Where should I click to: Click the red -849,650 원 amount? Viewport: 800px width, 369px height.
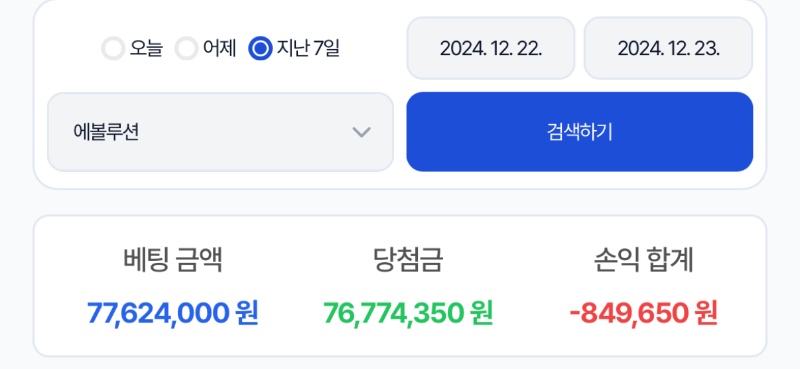643,313
